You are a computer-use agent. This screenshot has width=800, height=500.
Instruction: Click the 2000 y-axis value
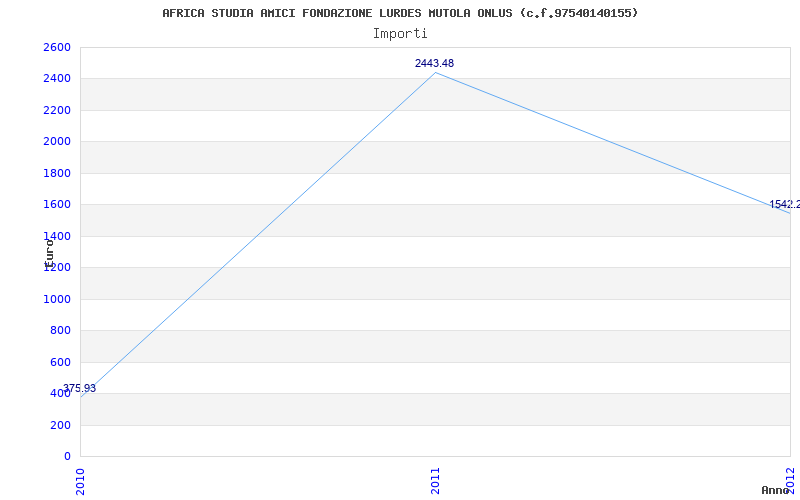click(57, 142)
